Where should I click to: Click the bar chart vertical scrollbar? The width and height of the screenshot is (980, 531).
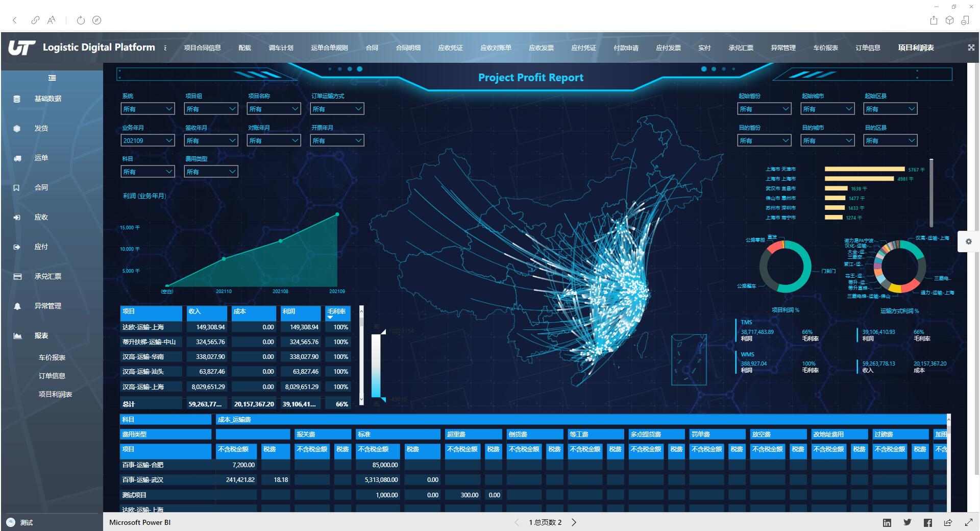click(x=931, y=194)
